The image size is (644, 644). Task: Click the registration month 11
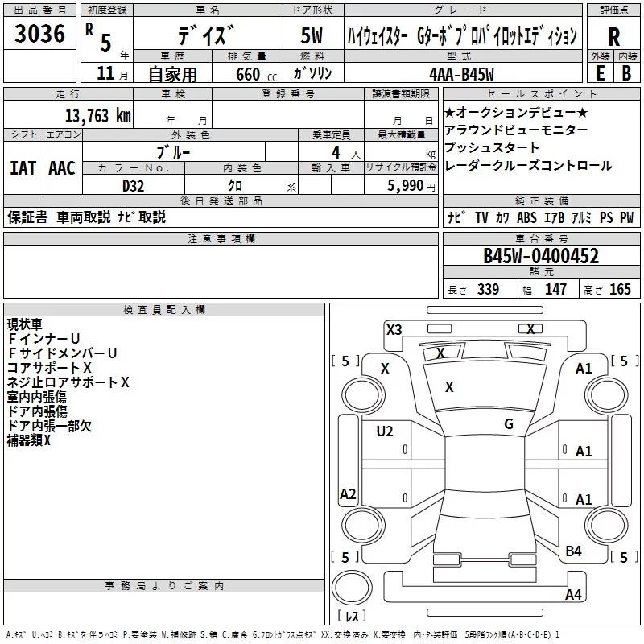click(105, 73)
